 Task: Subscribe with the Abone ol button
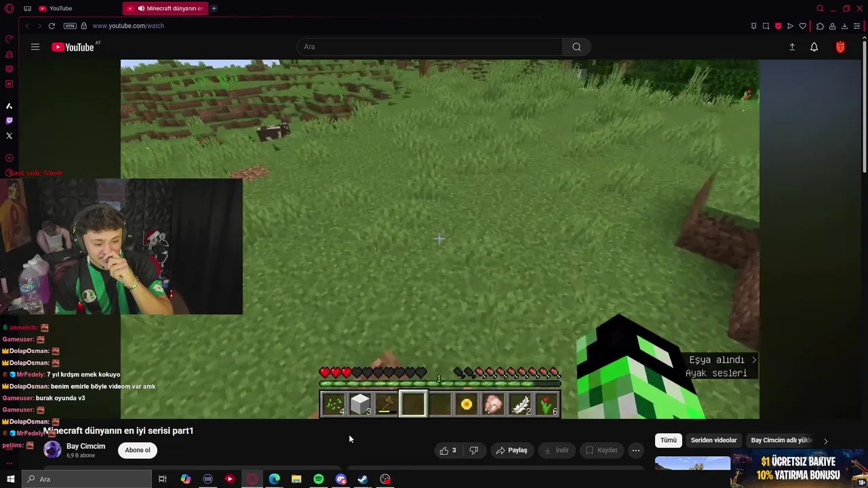click(x=138, y=450)
